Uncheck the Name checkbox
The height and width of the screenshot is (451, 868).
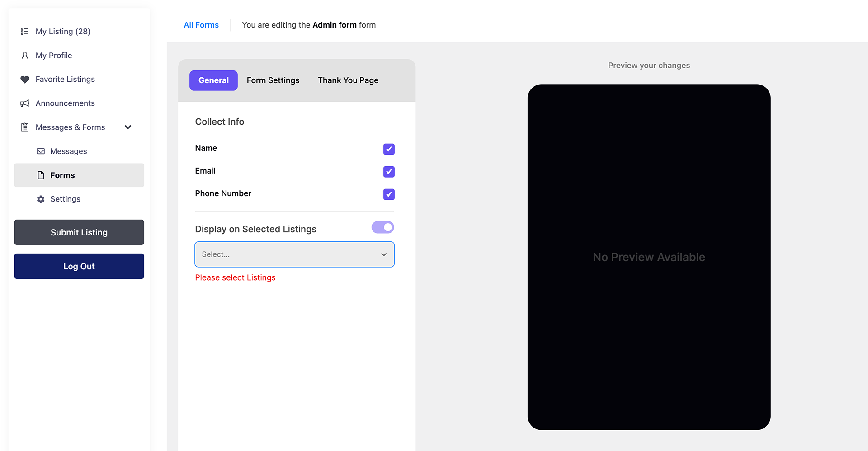tap(388, 149)
